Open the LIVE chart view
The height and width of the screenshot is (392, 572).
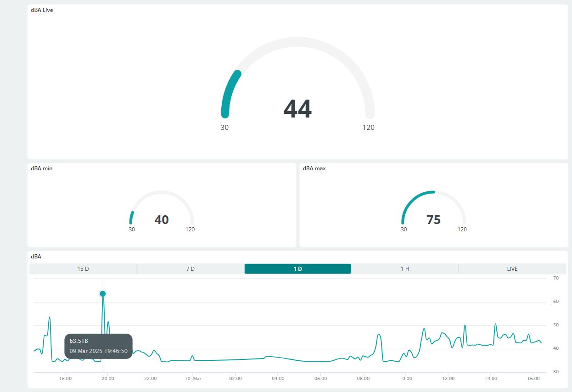click(x=512, y=269)
